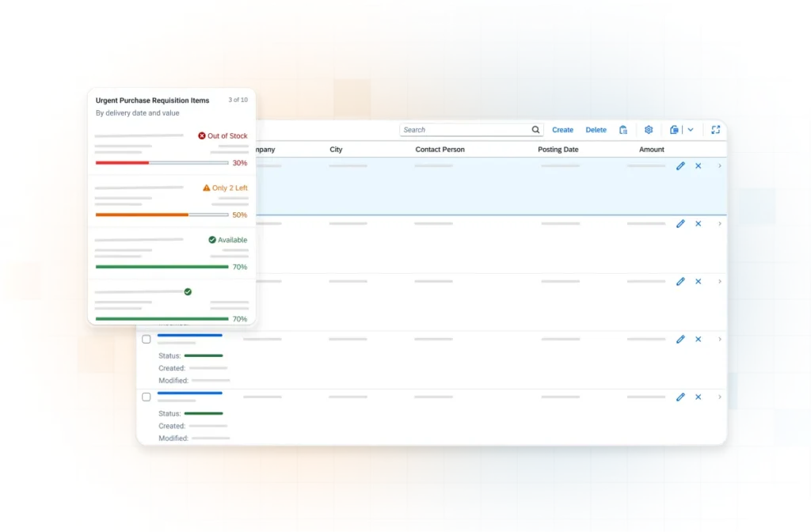Click the edit pencil in third table row

tap(680, 282)
